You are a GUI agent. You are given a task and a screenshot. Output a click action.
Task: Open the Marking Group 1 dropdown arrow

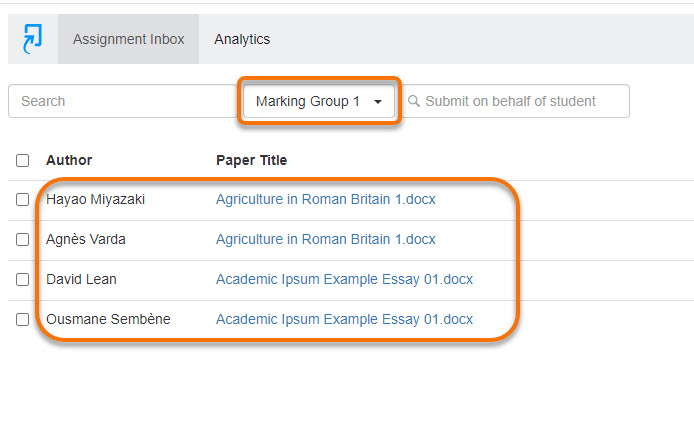378,102
